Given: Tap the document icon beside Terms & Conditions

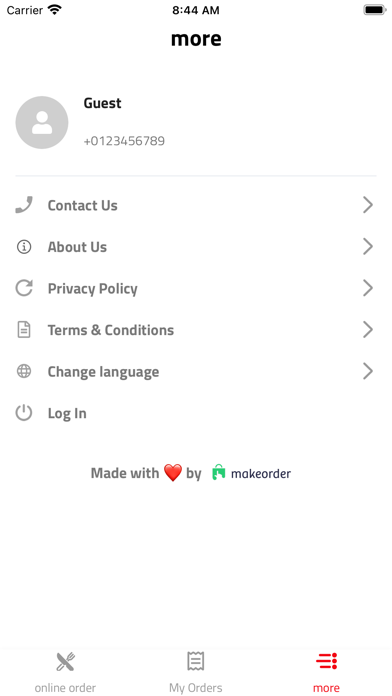Looking at the screenshot, I should 24,330.
